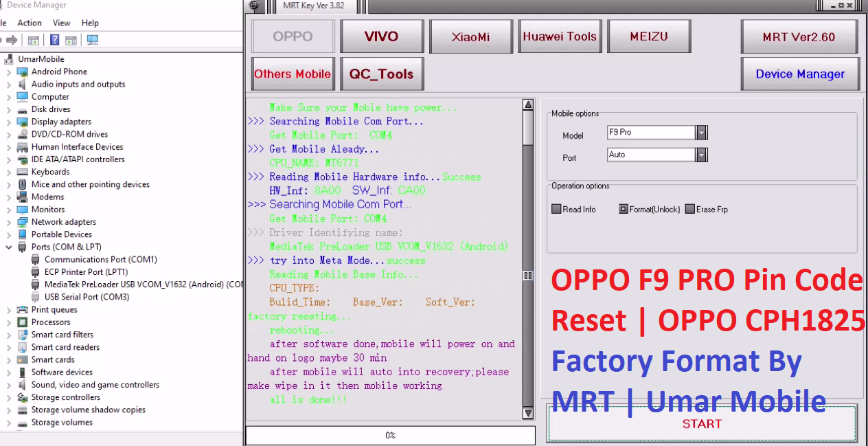
Task: Click the DVD/CD-ROM drives disc icon
Action: [x=23, y=134]
